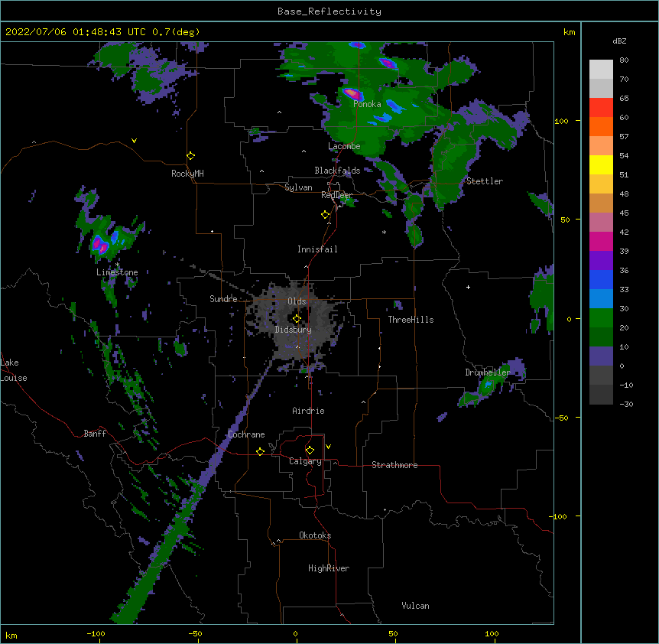Click the km unit label at bottom left

[x=11, y=635]
